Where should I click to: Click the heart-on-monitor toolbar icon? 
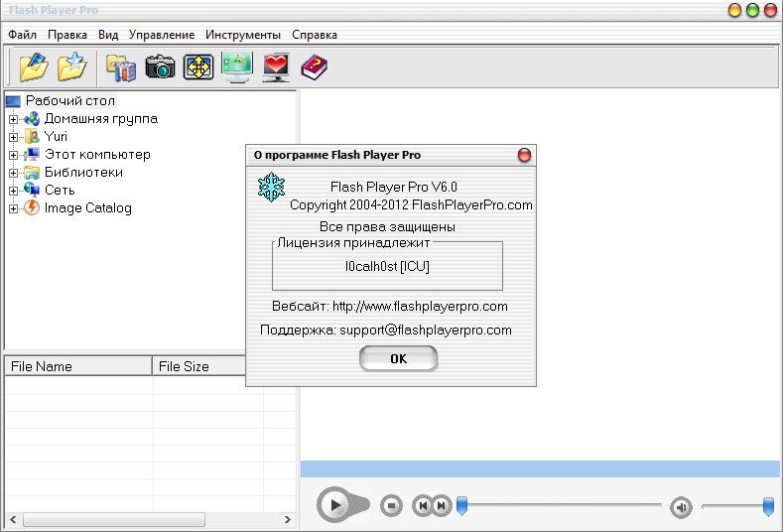pyautogui.click(x=276, y=67)
